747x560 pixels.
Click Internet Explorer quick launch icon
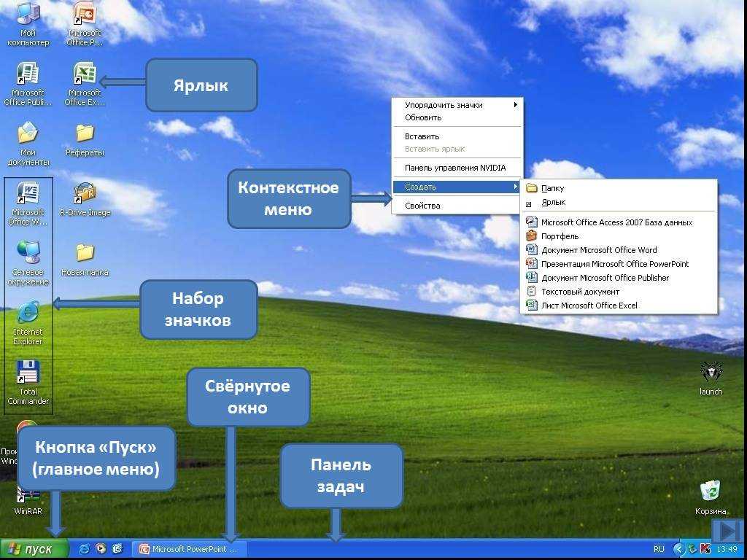point(84,549)
